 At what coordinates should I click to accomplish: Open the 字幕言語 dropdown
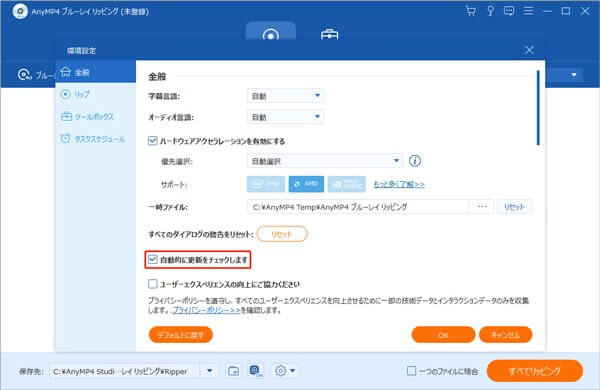point(285,96)
